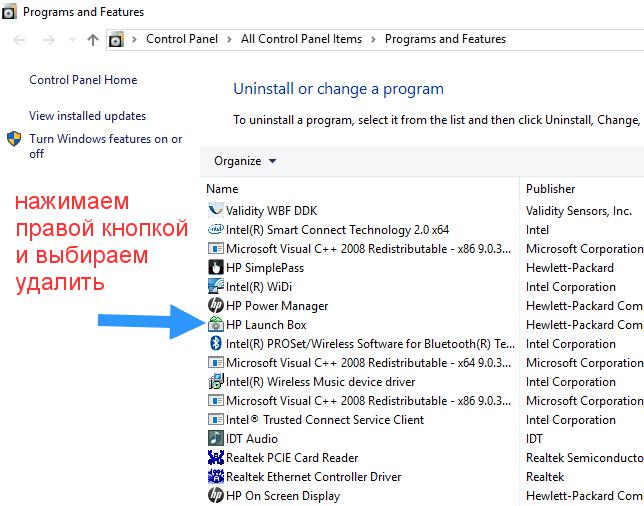Open the recent locations dropdown arrow
The image size is (644, 506).
[72, 40]
